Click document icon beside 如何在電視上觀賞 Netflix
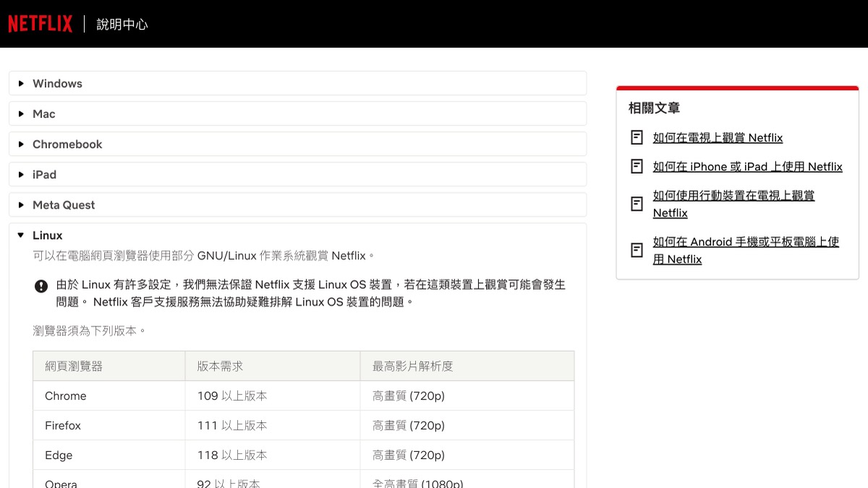Image resolution: width=868 pixels, height=488 pixels. [x=637, y=137]
